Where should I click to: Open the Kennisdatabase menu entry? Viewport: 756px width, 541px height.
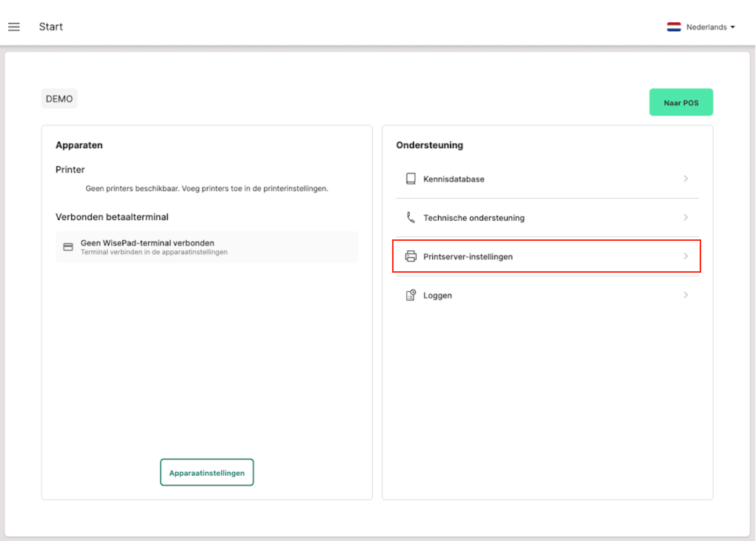[454, 179]
